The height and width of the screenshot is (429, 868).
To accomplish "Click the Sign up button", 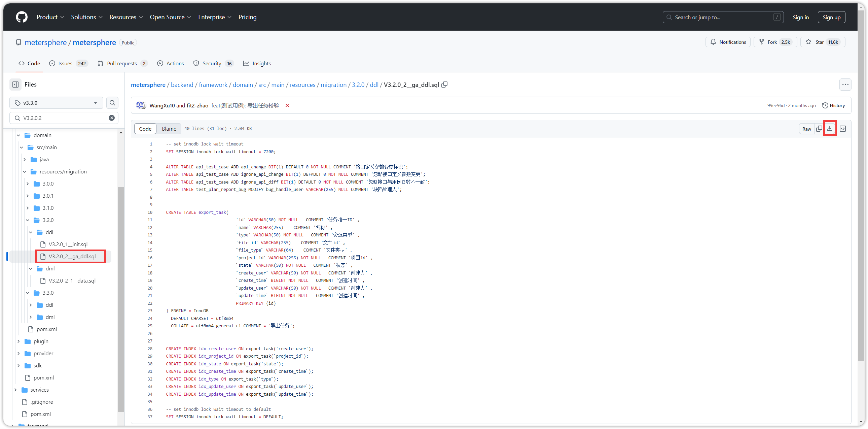I will click(831, 17).
